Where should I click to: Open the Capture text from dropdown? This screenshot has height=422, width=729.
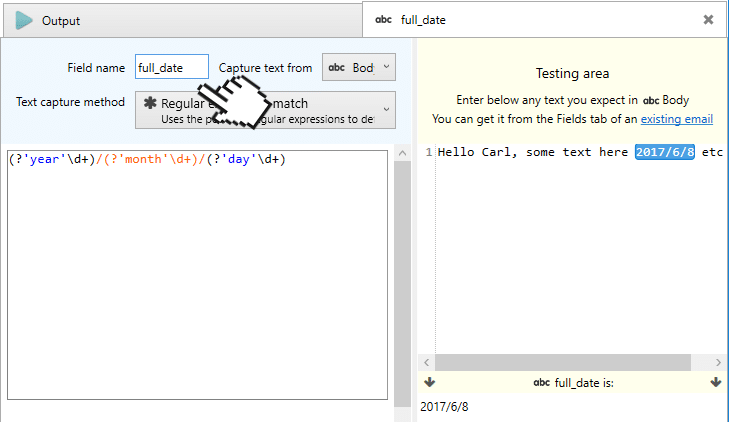pyautogui.click(x=358, y=67)
